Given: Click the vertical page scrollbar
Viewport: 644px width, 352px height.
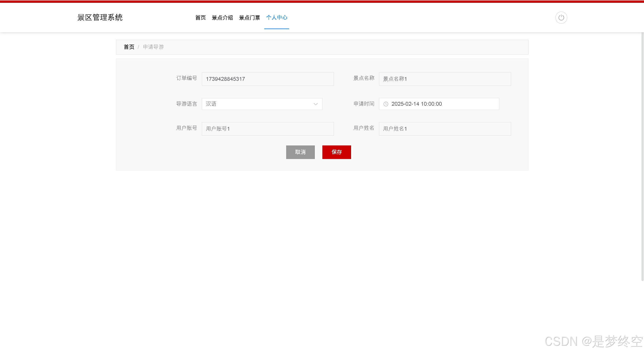Looking at the screenshot, I should [x=642, y=156].
